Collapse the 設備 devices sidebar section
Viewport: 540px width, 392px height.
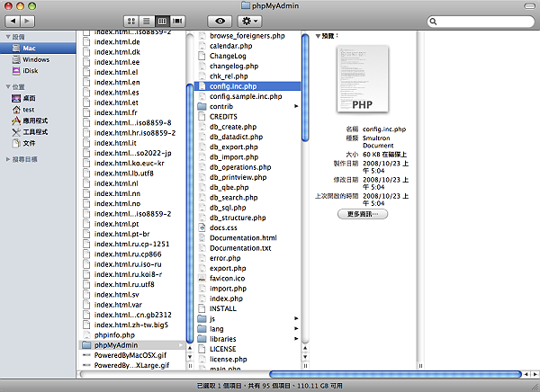coord(8,37)
